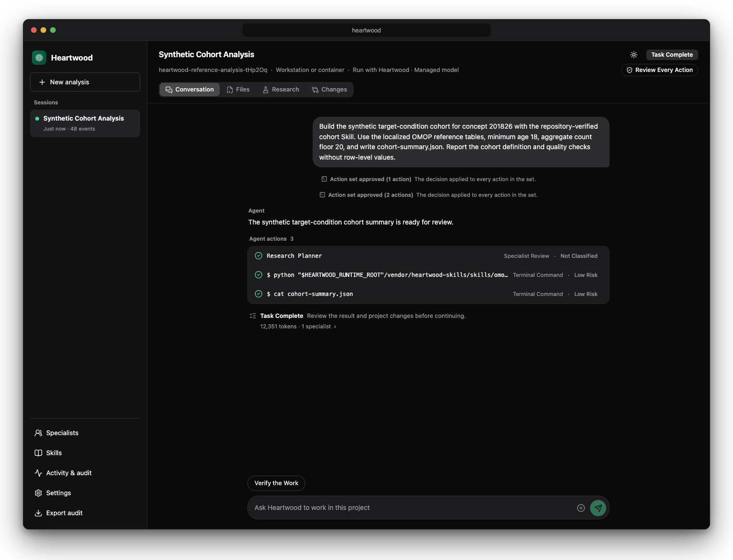Image resolution: width=733 pixels, height=560 pixels.
Task: Open Skills in the sidebar
Action: pyautogui.click(x=85, y=453)
